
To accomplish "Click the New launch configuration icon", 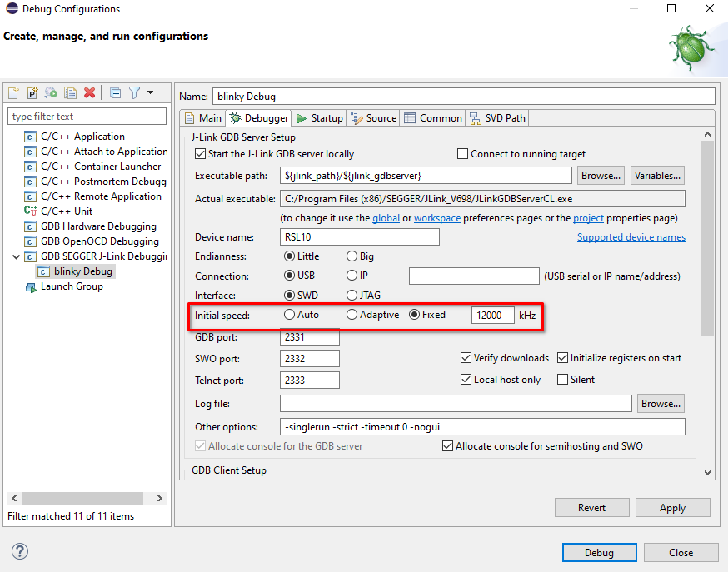I will [x=13, y=92].
